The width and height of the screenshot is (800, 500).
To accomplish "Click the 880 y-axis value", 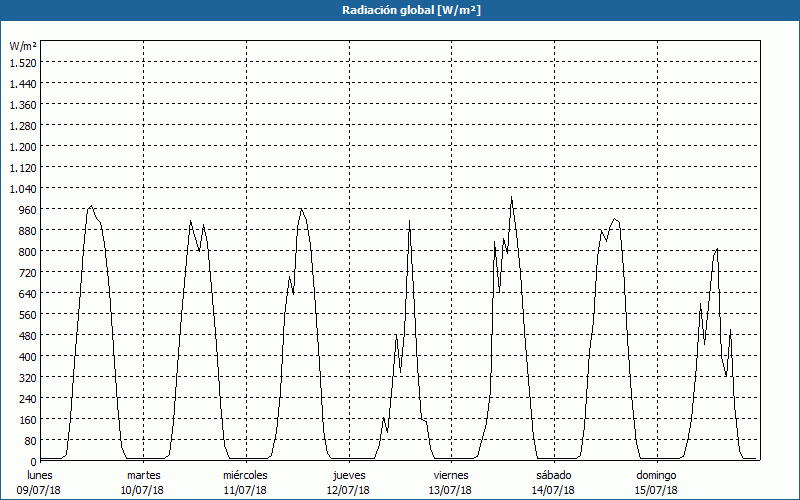I will pos(28,231).
